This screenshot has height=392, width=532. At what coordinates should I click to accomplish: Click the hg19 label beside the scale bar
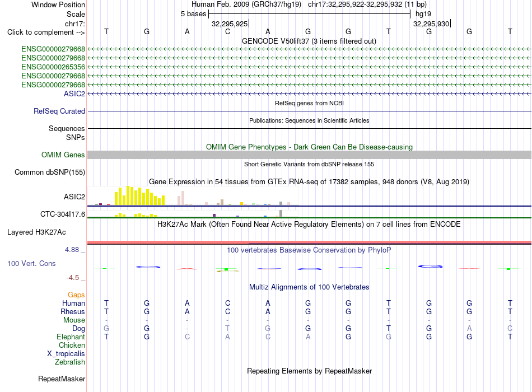(423, 14)
